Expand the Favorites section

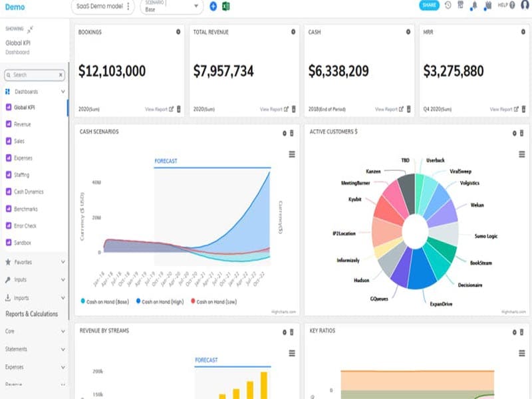click(x=35, y=262)
